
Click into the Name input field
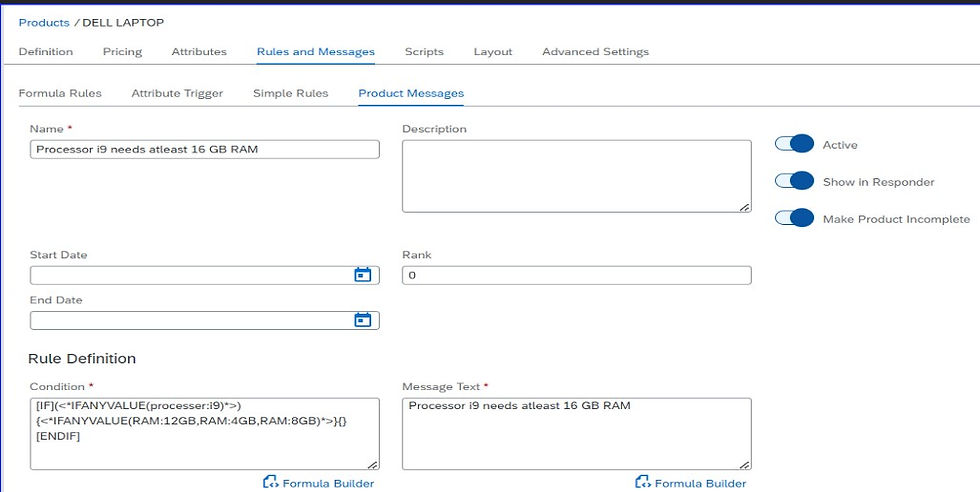(x=204, y=149)
